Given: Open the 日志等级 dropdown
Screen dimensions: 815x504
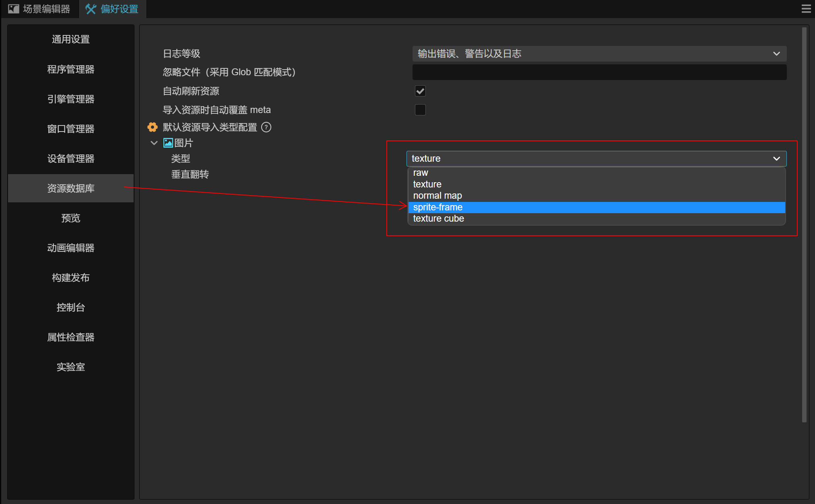Looking at the screenshot, I should [599, 53].
